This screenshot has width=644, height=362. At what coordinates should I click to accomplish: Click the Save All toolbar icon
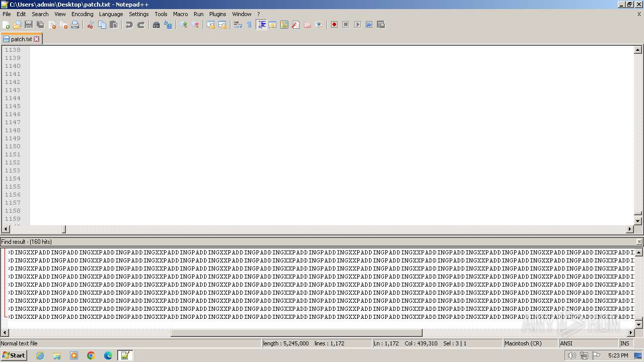click(x=40, y=25)
